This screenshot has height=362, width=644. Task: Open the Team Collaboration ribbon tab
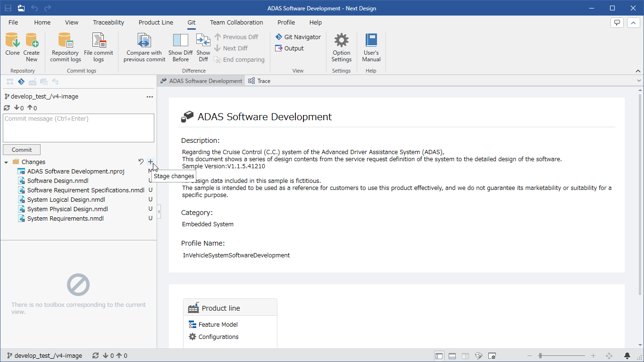click(236, 22)
